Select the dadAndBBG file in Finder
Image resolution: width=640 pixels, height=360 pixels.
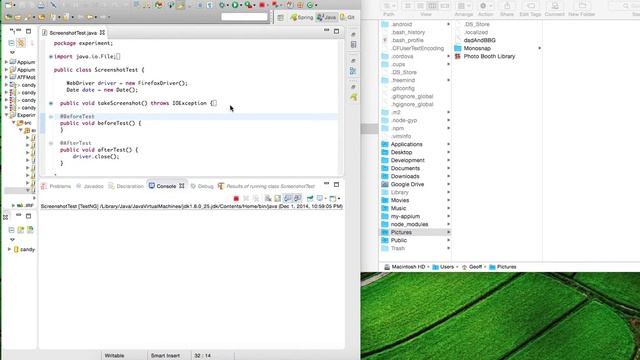pyautogui.click(x=498, y=40)
